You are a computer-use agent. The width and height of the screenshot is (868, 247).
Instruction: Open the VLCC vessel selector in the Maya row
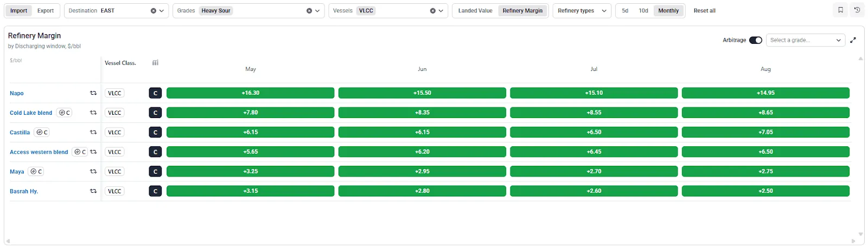114,171
